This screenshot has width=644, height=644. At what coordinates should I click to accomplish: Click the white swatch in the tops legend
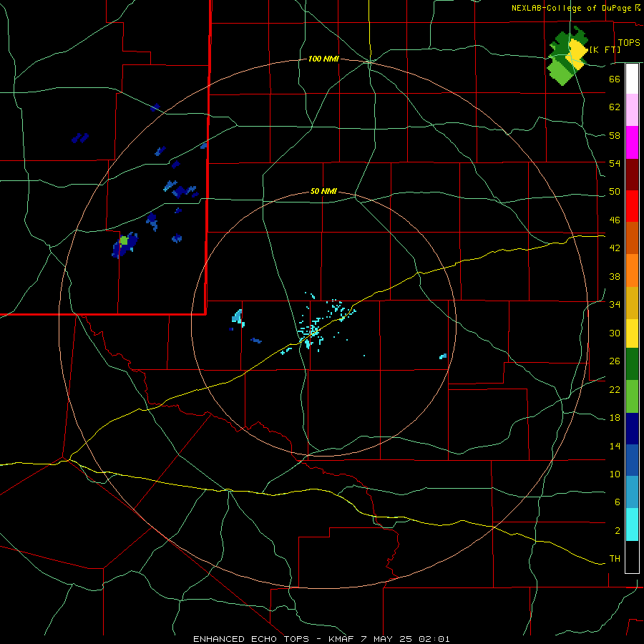coord(632,79)
